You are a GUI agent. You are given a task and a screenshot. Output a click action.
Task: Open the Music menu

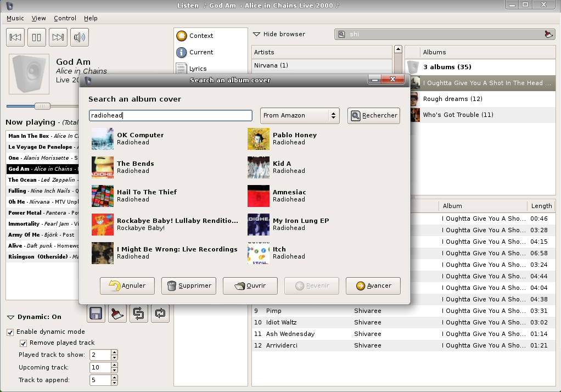click(15, 18)
